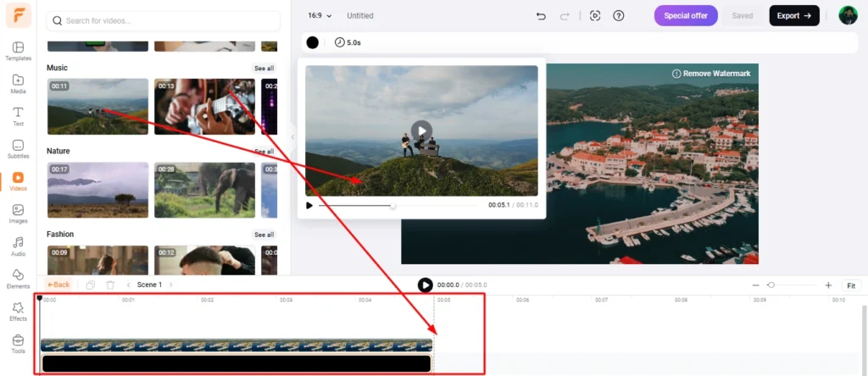Click the small play button under preview

pyautogui.click(x=309, y=206)
